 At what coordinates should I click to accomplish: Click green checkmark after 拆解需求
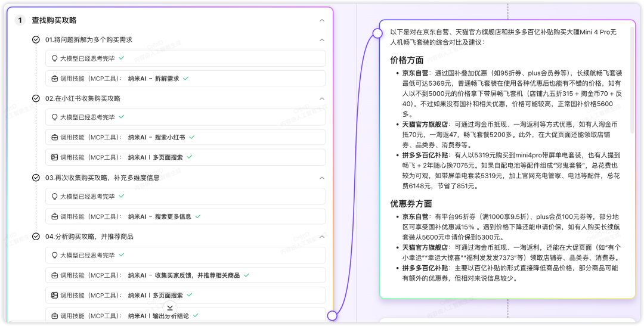[185, 78]
